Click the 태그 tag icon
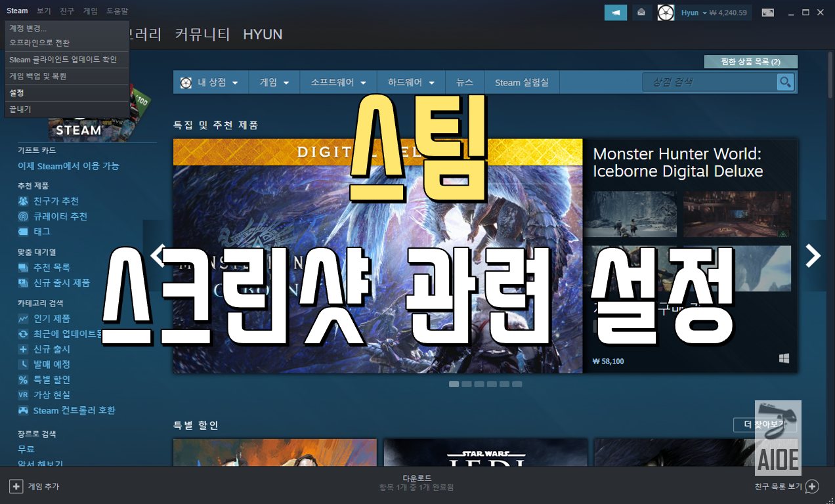This screenshot has width=835, height=504. point(23,232)
